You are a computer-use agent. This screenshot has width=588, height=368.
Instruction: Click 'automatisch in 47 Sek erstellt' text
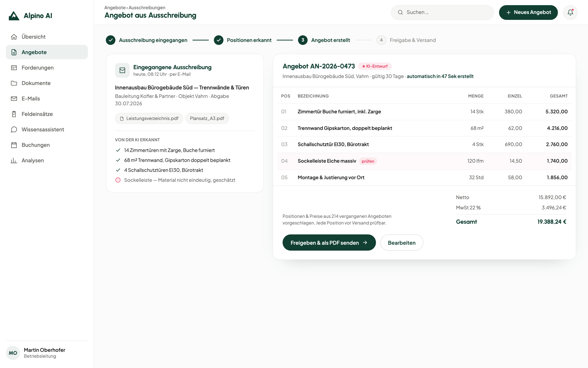(x=440, y=76)
